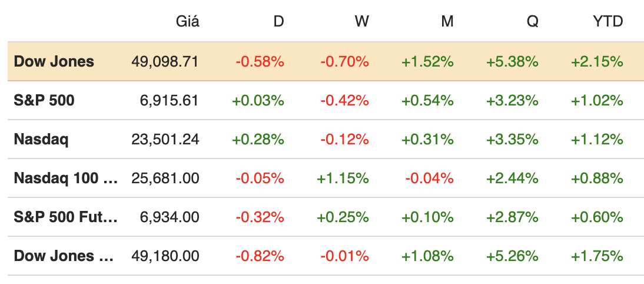Sort by the YTD column header
This screenshot has width=644, height=284.
[x=608, y=22]
